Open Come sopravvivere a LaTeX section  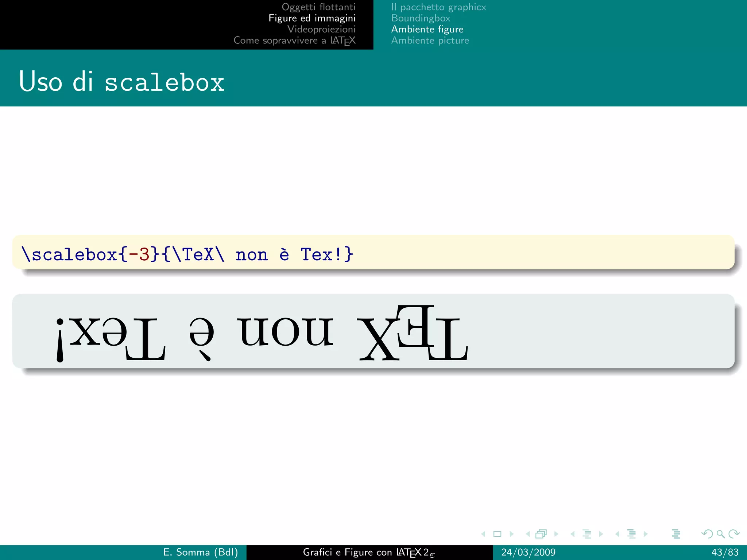pos(294,40)
